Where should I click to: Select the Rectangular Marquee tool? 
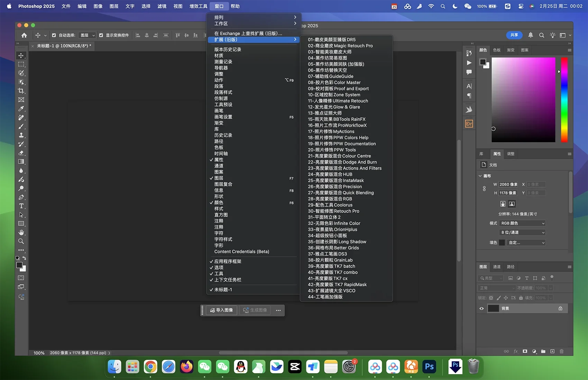coord(21,64)
